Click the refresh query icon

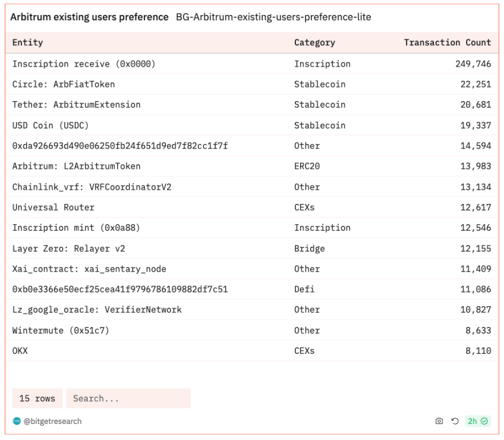(x=455, y=421)
